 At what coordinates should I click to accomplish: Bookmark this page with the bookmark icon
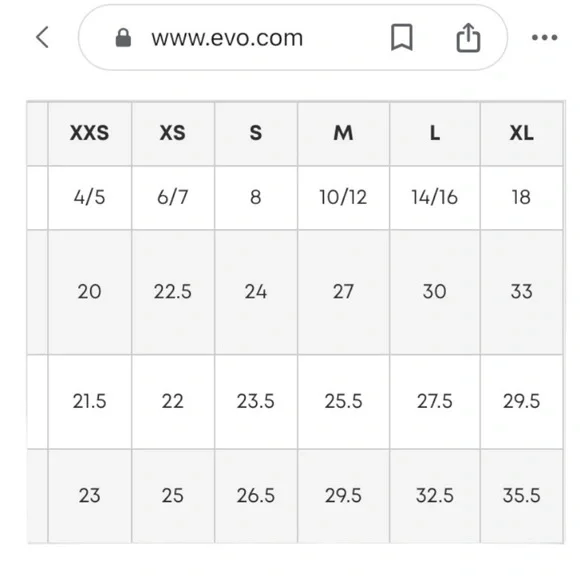pos(402,37)
